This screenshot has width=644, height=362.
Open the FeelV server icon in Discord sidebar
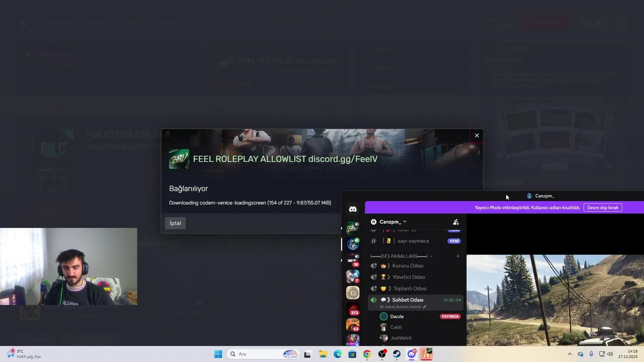tap(353, 228)
